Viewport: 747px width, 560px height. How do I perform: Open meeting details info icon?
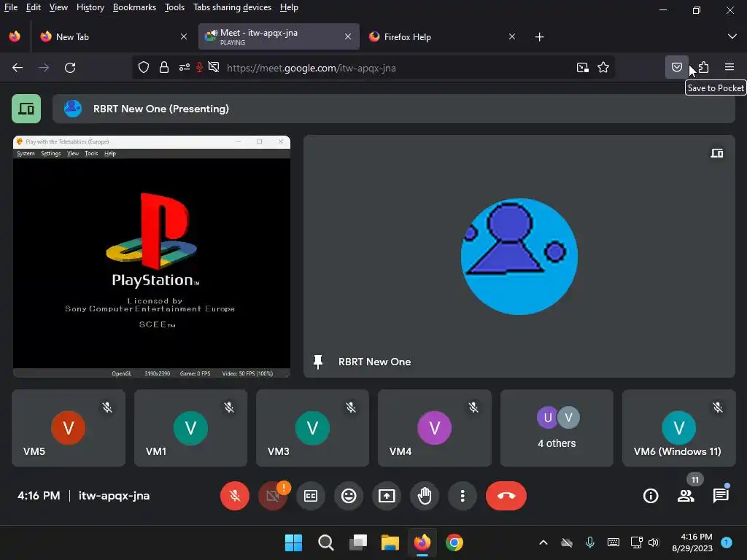click(x=651, y=496)
